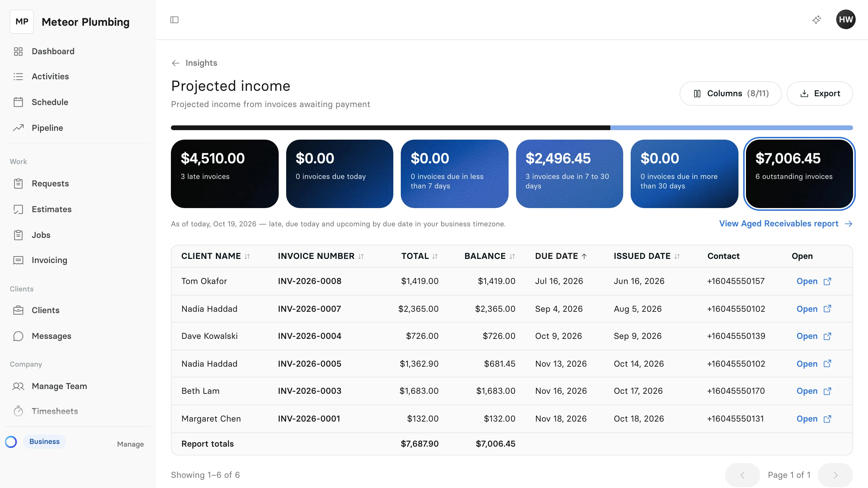Click the MP company logo
Image resolution: width=868 pixels, height=488 pixels.
22,22
